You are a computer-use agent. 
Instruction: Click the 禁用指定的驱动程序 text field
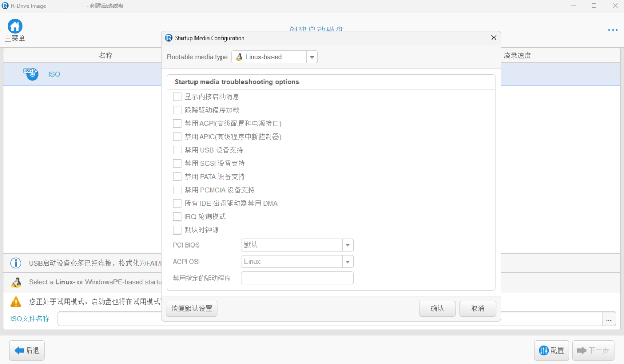(297, 278)
